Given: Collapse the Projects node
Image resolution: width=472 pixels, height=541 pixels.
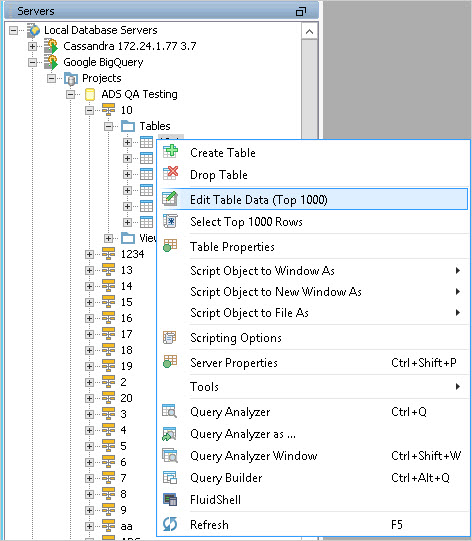Looking at the screenshot, I should coord(51,78).
